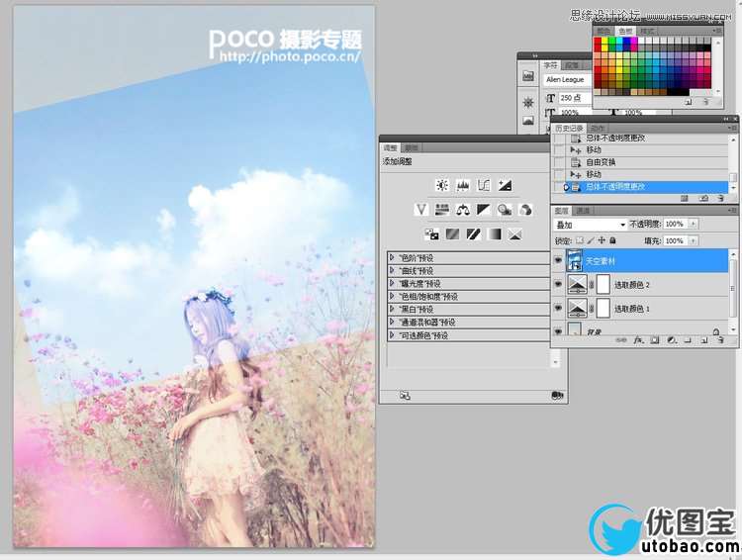
Task: Open the fill percentage slider arrow
Action: tap(694, 240)
